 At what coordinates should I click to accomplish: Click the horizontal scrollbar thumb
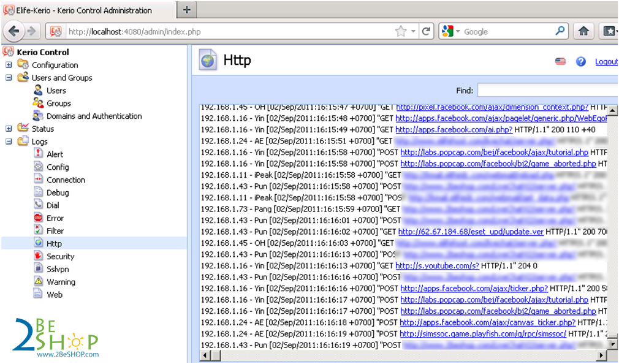[216, 355]
